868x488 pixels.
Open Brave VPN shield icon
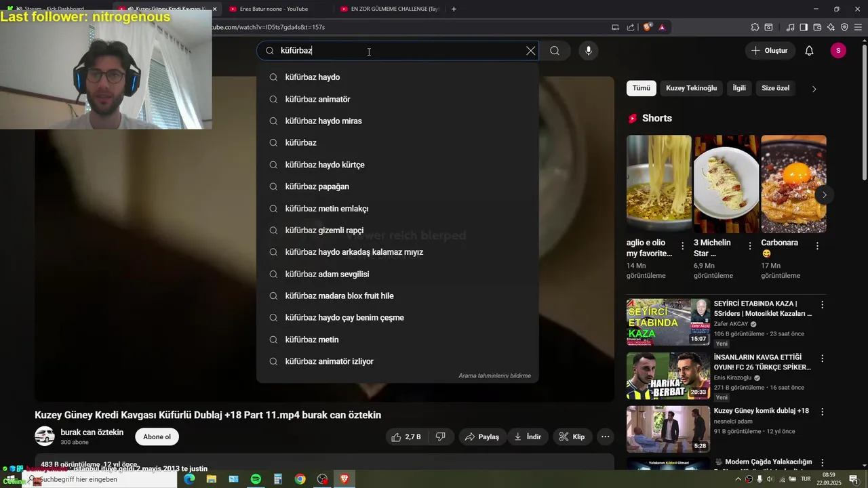coord(844,27)
